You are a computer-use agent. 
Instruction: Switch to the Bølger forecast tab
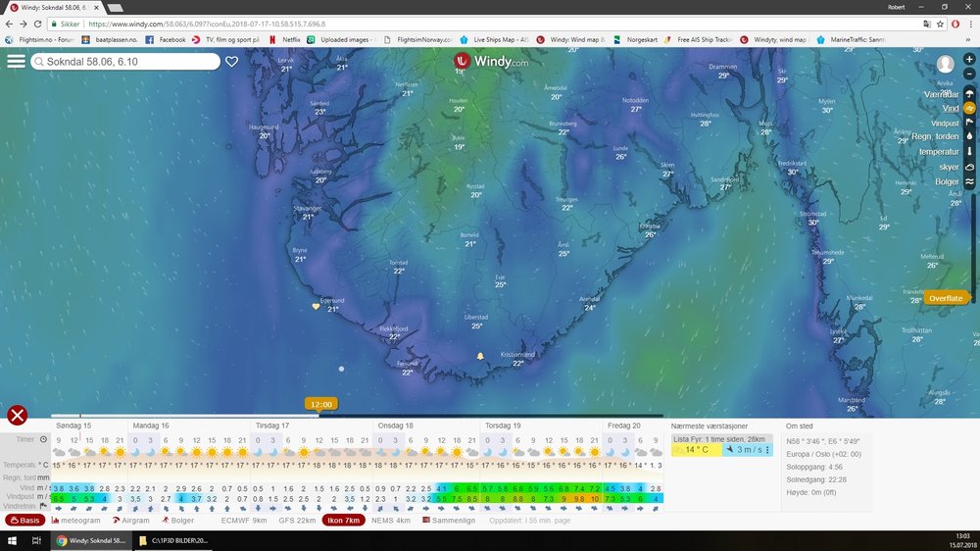[177, 520]
